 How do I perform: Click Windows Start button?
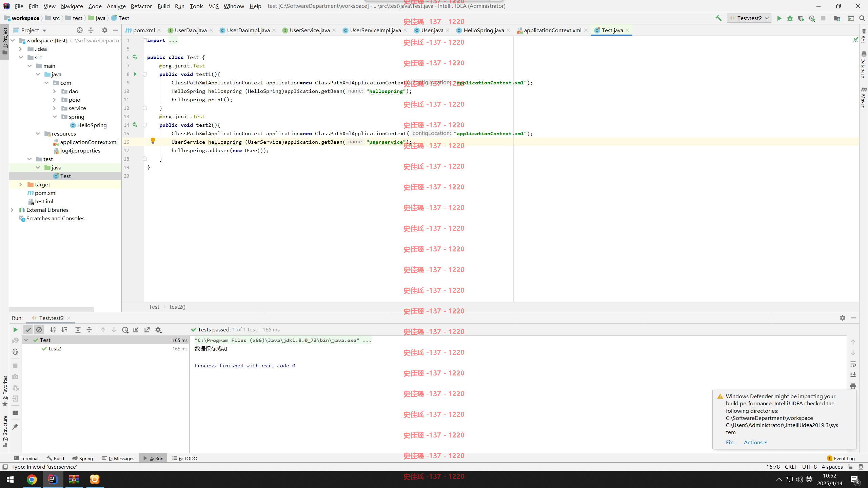point(10,479)
